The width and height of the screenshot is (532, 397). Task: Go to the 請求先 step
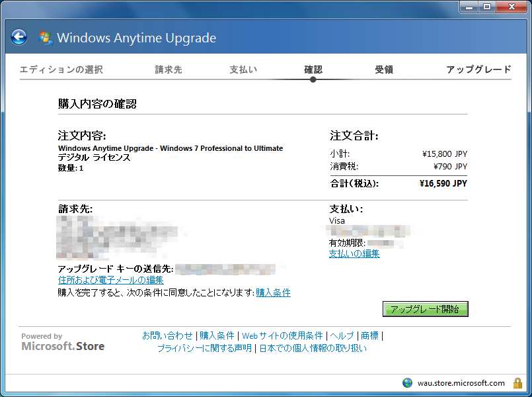click(x=169, y=69)
